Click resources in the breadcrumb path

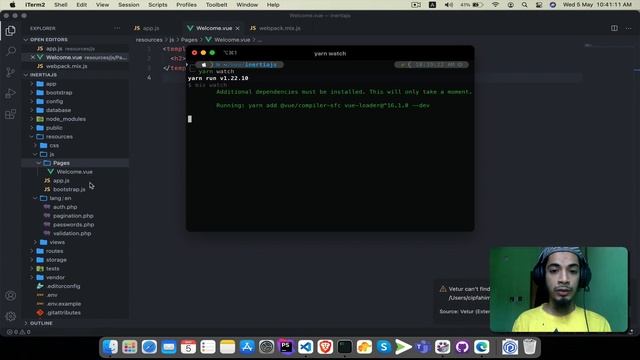149,40
